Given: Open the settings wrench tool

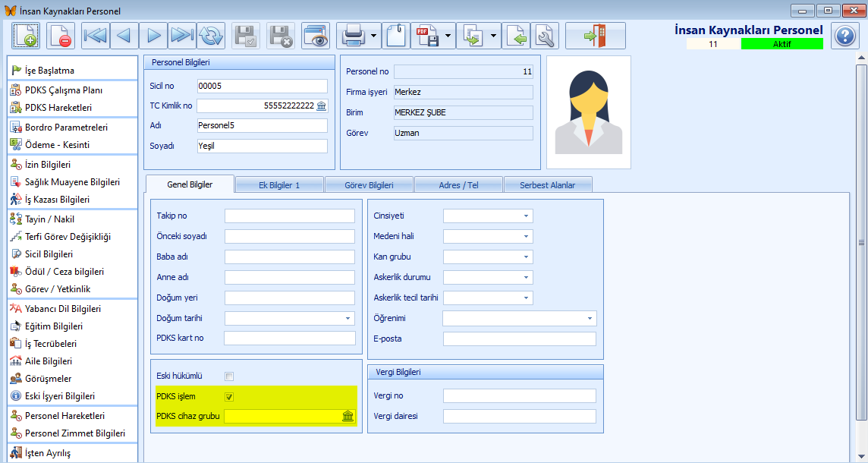Looking at the screenshot, I should (x=544, y=36).
